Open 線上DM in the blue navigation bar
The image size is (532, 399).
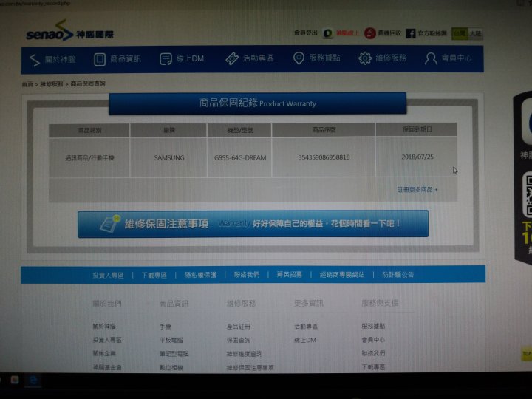[x=182, y=58]
